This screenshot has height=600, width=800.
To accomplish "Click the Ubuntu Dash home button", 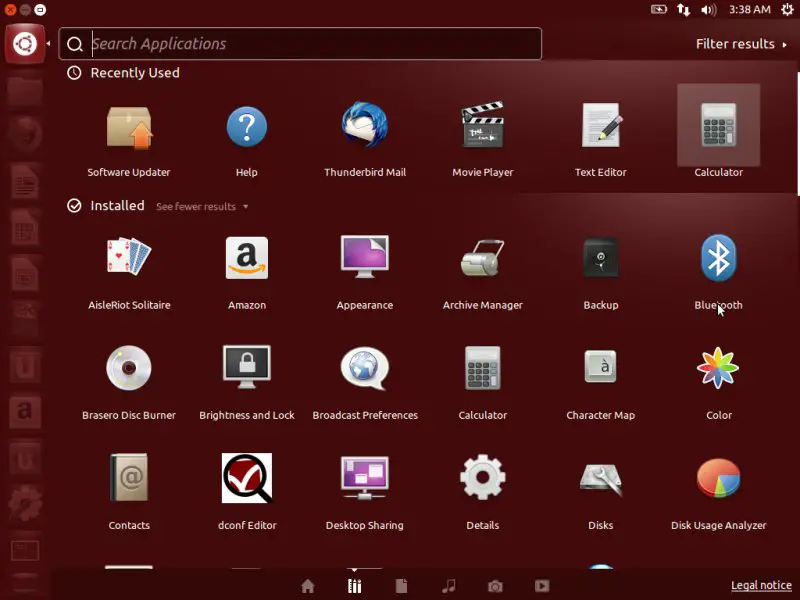I will click(24, 44).
